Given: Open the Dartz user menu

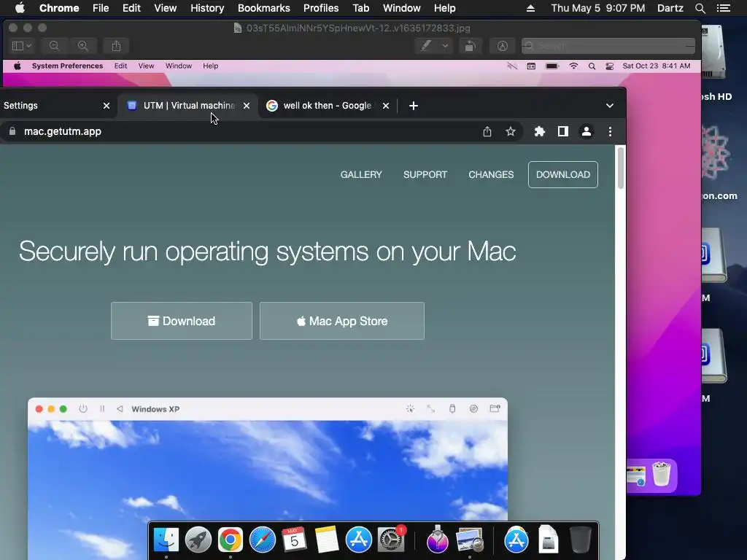Looking at the screenshot, I should tap(670, 8).
